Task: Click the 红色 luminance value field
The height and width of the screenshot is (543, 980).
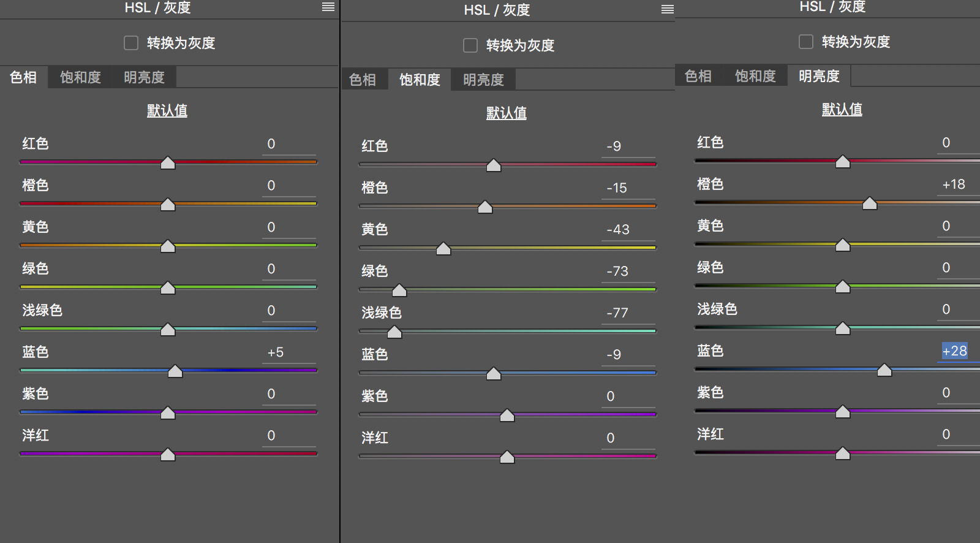Action: coord(959,143)
